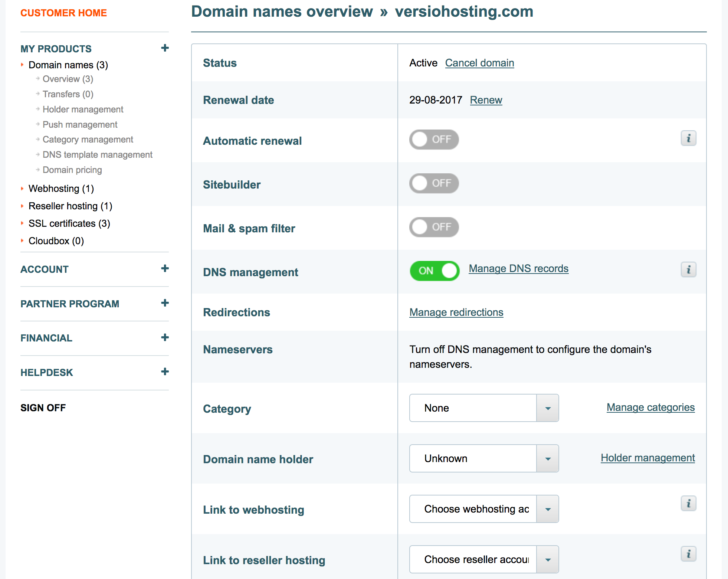The width and height of the screenshot is (728, 579).
Task: Click info icon for reseller hosting link
Action: point(688,554)
